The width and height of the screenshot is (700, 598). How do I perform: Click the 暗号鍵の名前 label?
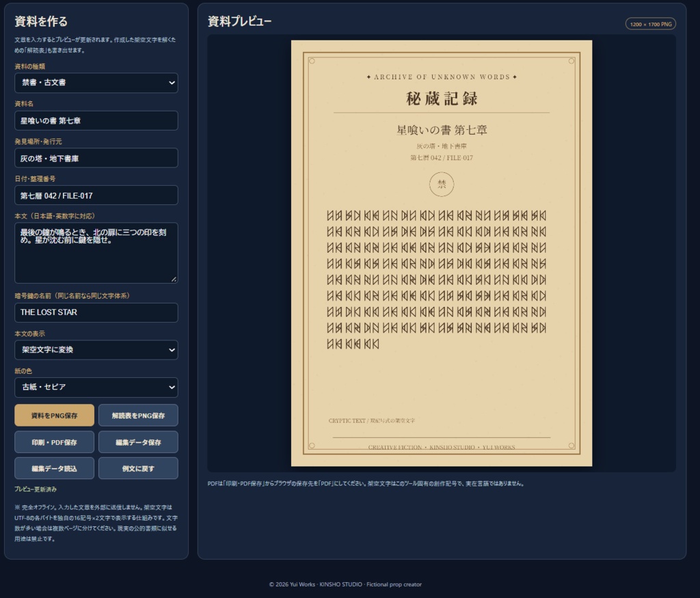72,295
